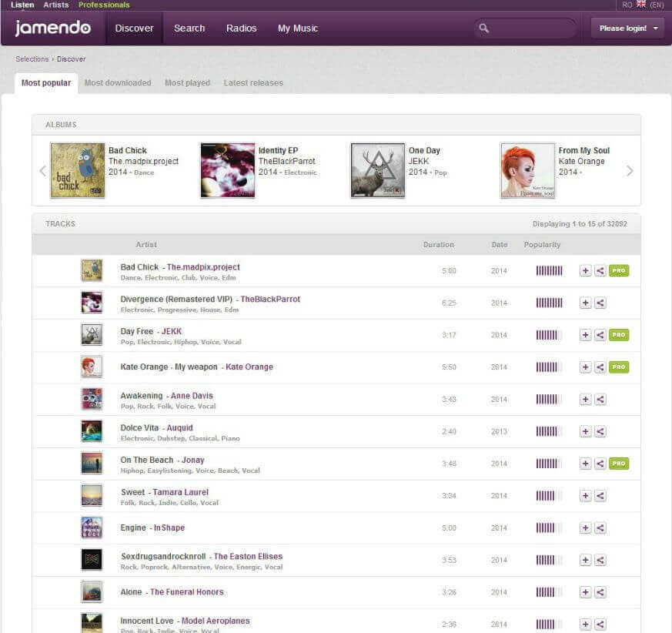Open the Please login dropdown

coord(627,28)
